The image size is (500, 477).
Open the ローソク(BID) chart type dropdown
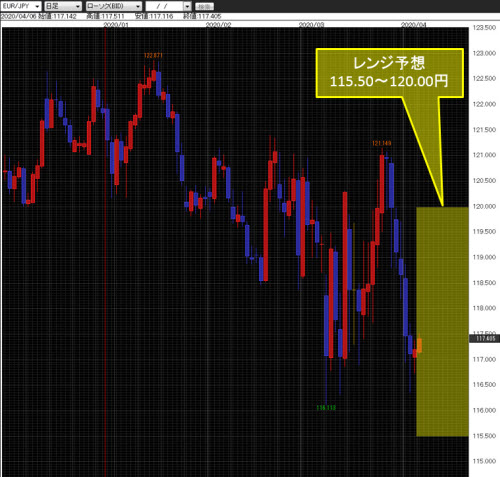[113, 6]
